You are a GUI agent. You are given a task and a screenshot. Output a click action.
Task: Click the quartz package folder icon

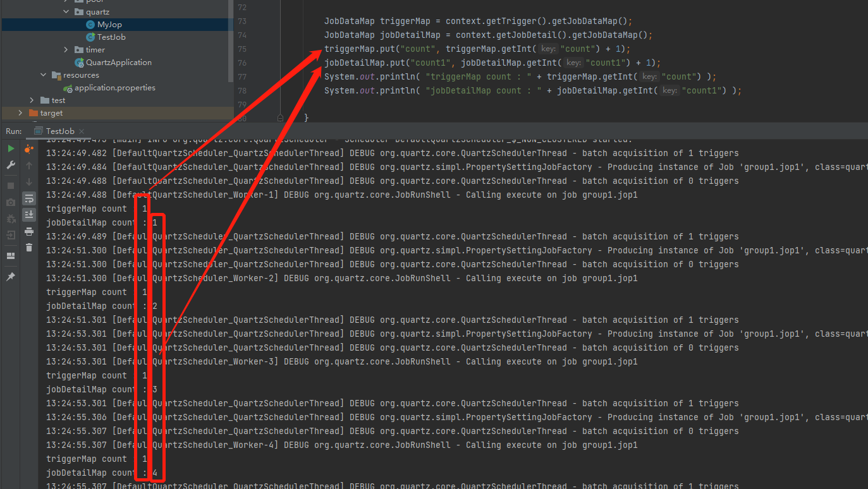(79, 12)
